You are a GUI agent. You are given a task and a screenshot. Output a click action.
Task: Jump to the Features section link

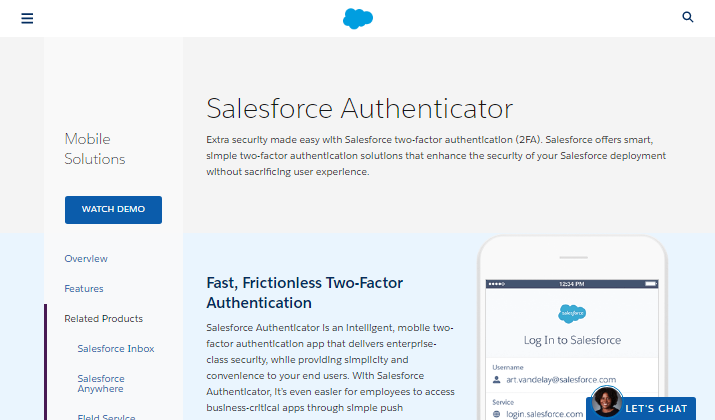point(84,289)
